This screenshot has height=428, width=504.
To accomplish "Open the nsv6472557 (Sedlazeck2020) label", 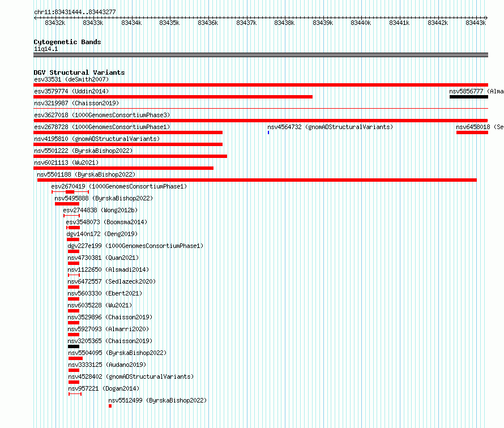I will pyautogui.click(x=112, y=281).
